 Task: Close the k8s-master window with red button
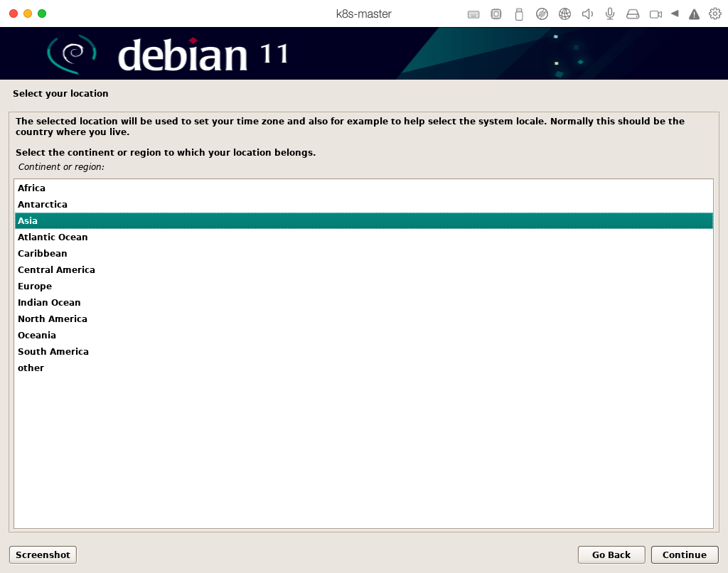14,14
